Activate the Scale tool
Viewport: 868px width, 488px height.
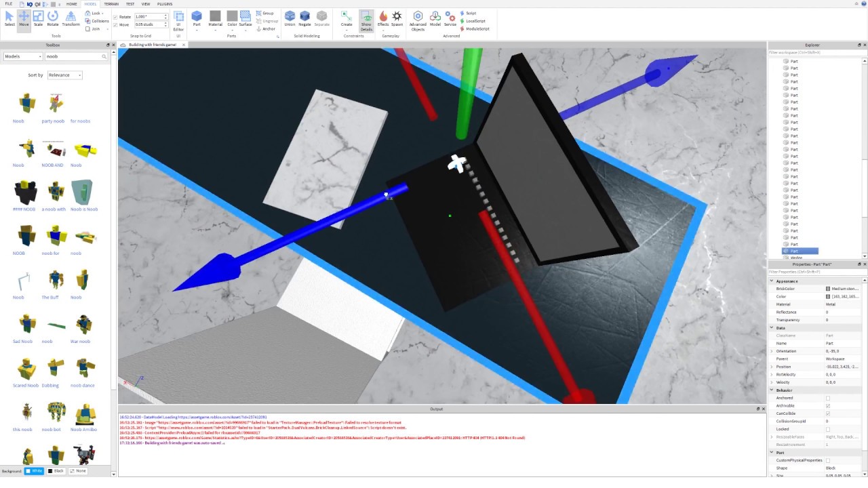click(38, 18)
